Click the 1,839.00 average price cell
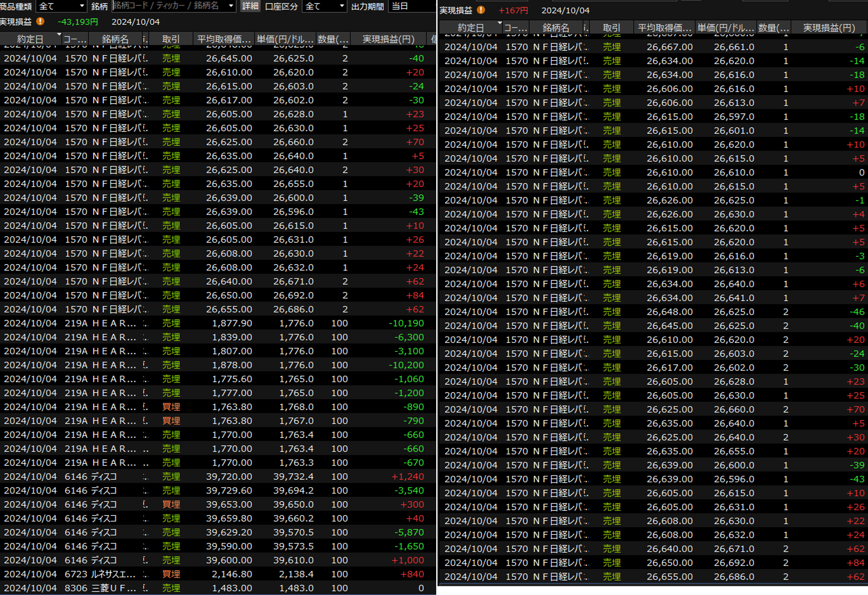Image resolution: width=868 pixels, height=595 pixels. pyautogui.click(x=232, y=337)
